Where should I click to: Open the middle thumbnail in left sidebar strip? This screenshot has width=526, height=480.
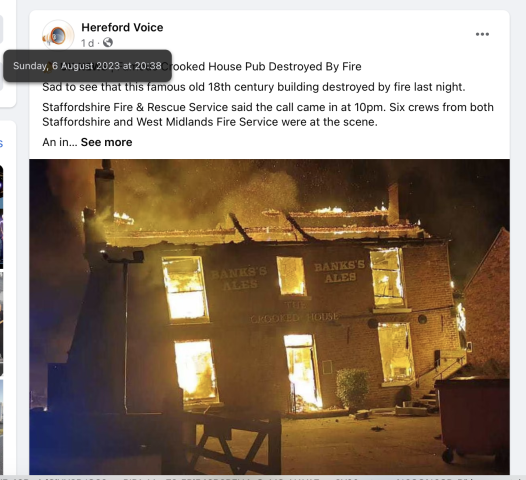(x=1, y=324)
